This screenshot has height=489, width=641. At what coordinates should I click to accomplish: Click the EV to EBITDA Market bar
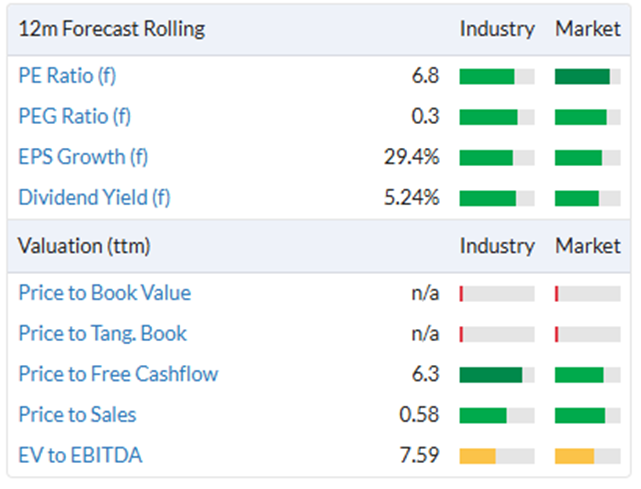[x=587, y=456]
